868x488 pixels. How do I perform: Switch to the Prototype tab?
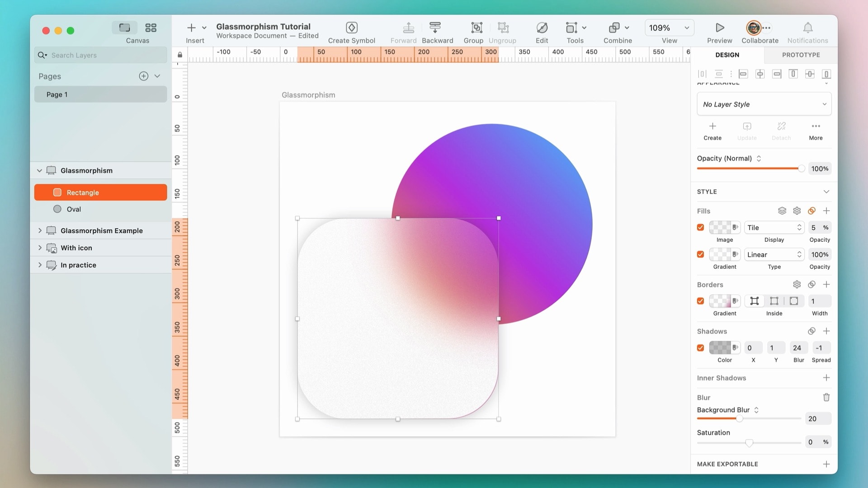click(x=801, y=55)
